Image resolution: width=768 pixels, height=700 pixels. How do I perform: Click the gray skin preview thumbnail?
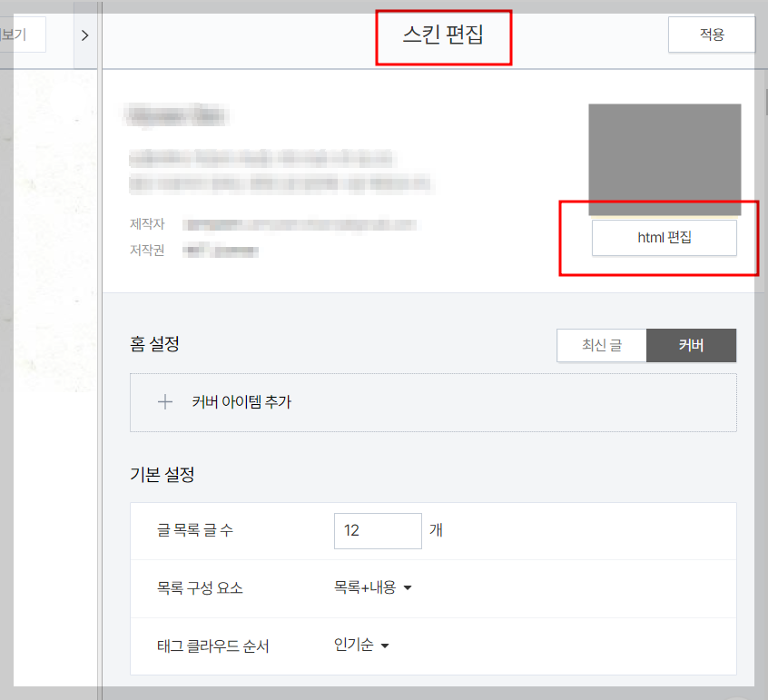click(664, 160)
